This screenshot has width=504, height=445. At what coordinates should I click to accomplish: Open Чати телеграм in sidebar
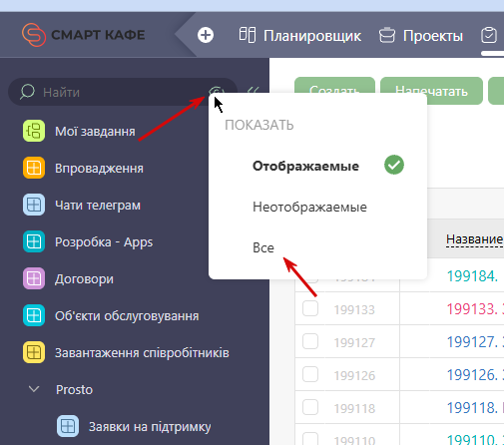click(98, 206)
